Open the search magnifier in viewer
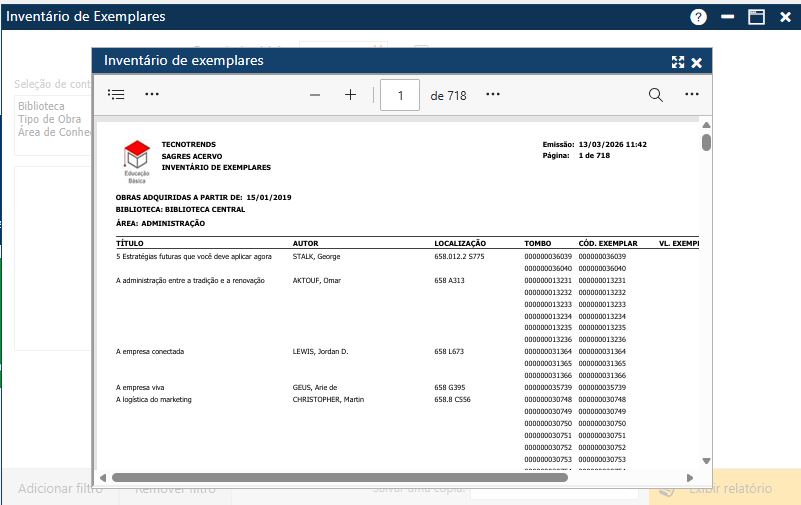Image resolution: width=801 pixels, height=505 pixels. (655, 95)
